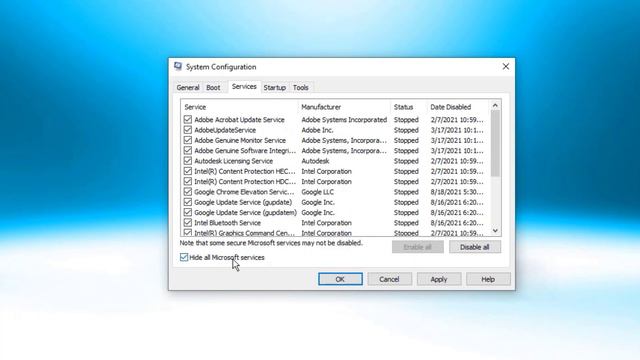Uncheck AdobeUpdateService checkbox
This screenshot has width=640, height=360.
188,130
